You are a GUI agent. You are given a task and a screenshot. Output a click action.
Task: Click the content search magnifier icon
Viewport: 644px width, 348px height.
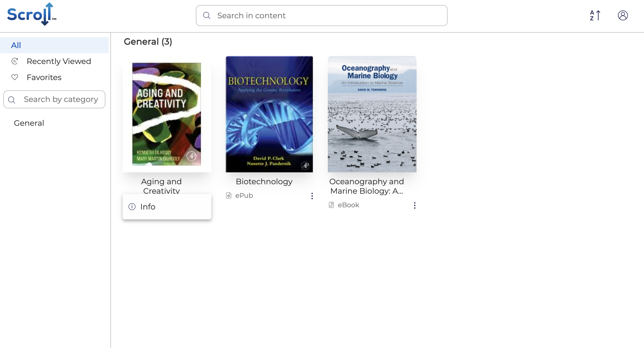[207, 16]
